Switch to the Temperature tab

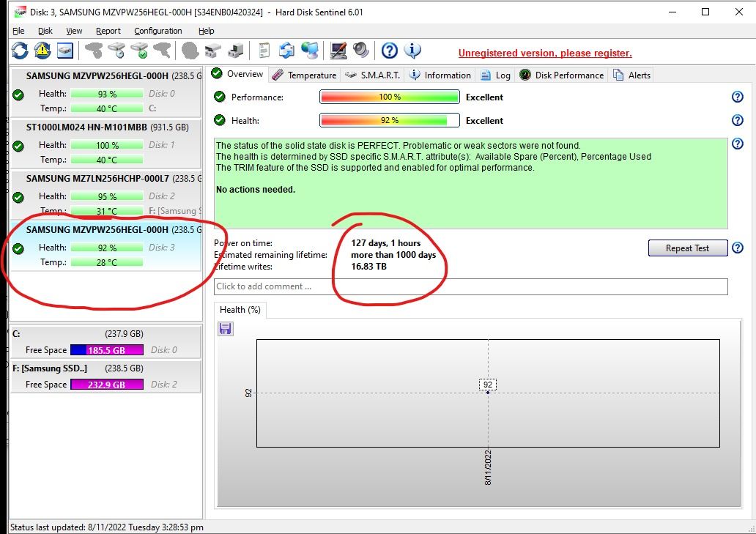(304, 75)
